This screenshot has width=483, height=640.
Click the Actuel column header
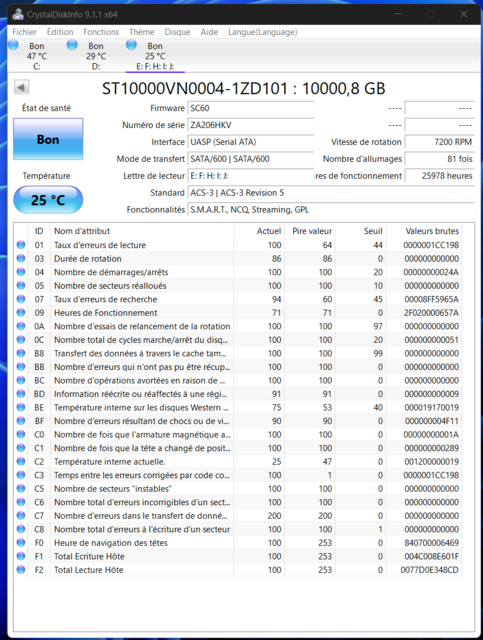coord(259,231)
